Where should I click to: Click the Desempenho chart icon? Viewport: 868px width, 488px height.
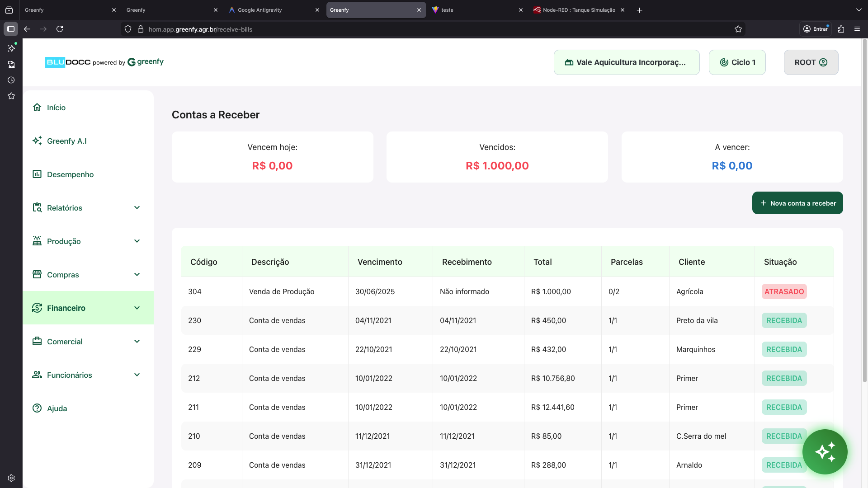click(x=37, y=174)
